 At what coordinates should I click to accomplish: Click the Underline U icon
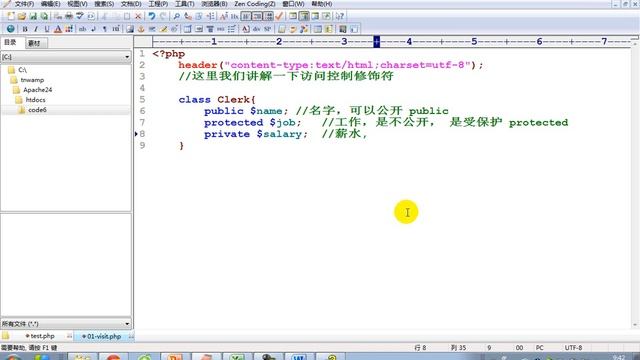pos(47,29)
